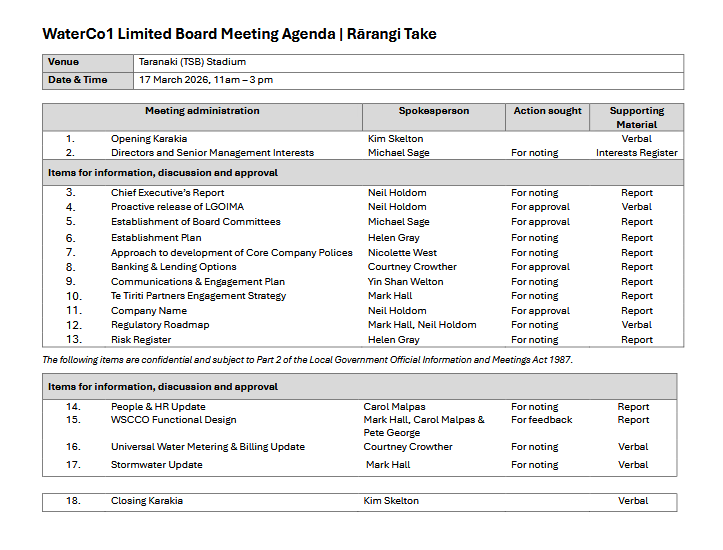Click Interests Register in the supporting material column
This screenshot has height=550, width=723.
click(636, 153)
